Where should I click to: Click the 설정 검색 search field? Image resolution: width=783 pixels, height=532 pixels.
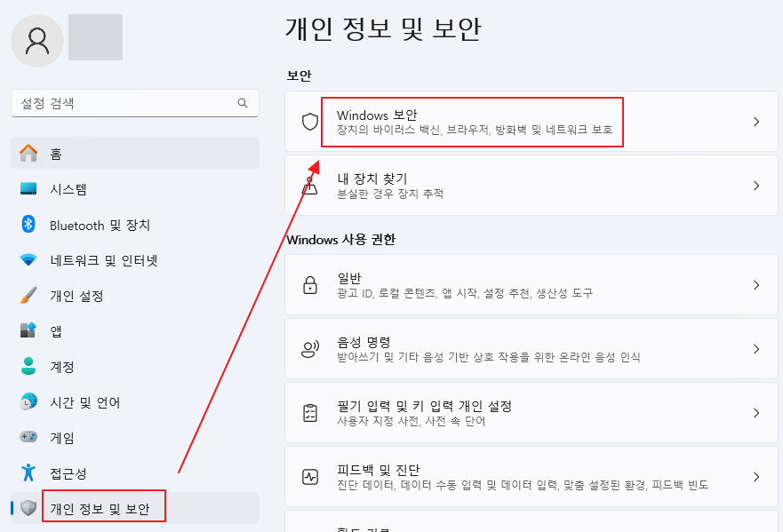point(135,103)
